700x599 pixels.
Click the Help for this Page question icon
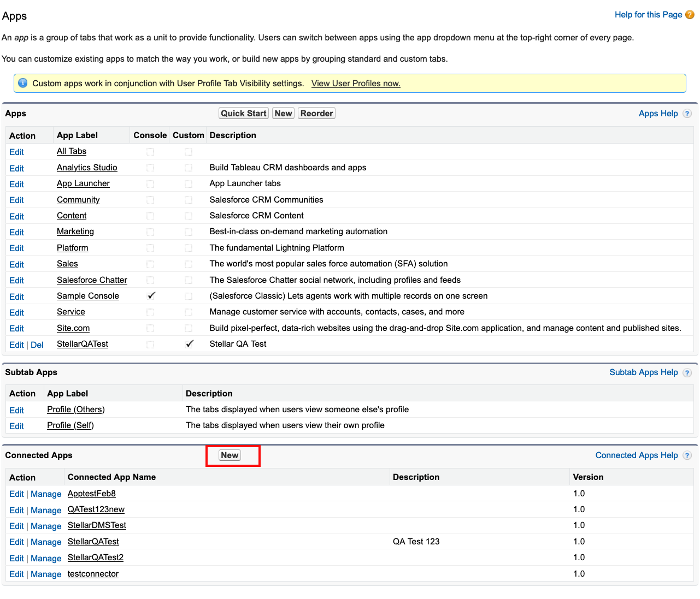point(690,15)
